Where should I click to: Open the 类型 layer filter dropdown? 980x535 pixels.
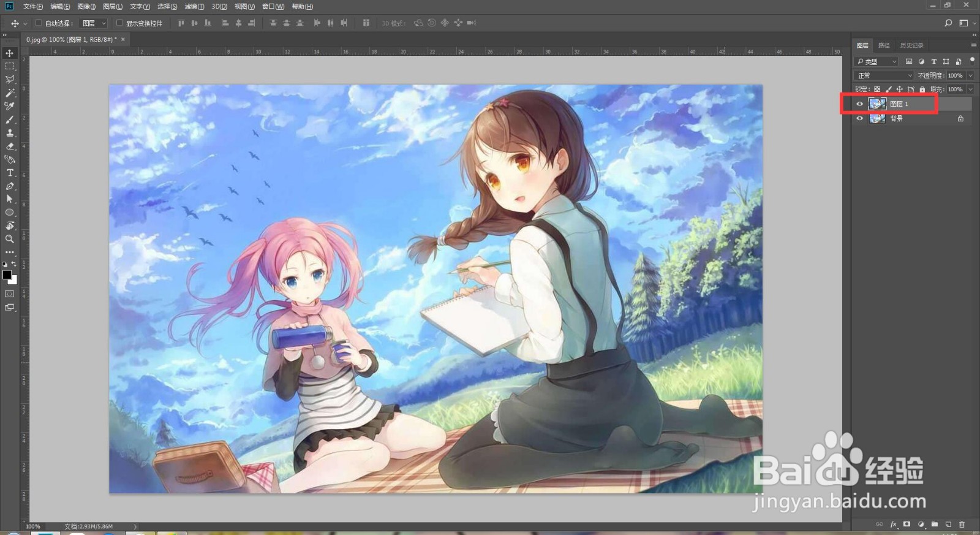point(877,62)
